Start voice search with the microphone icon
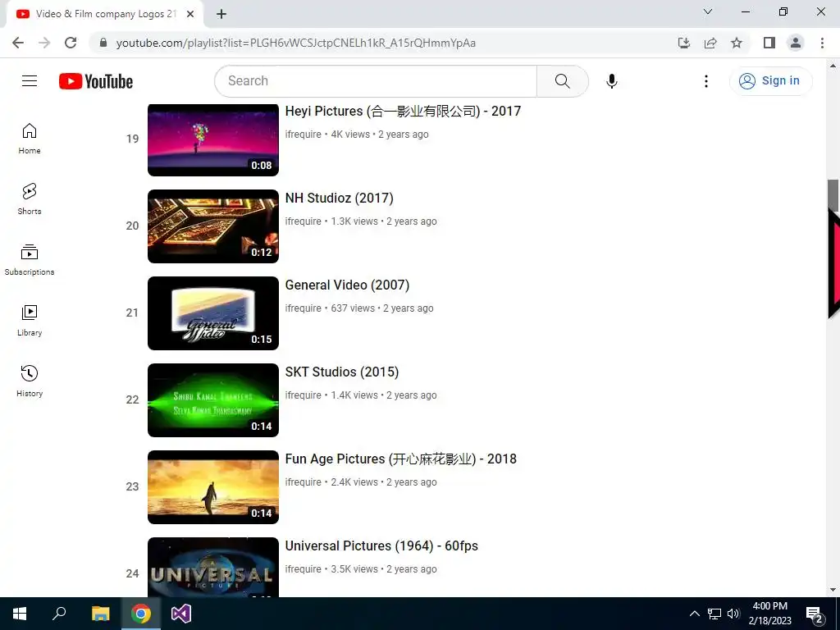Image resolution: width=840 pixels, height=630 pixels. 612,81
